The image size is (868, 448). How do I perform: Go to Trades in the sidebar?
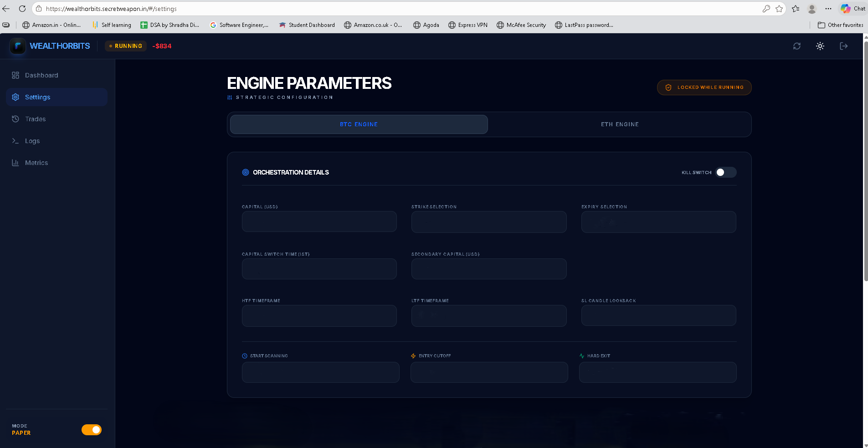coord(57,119)
